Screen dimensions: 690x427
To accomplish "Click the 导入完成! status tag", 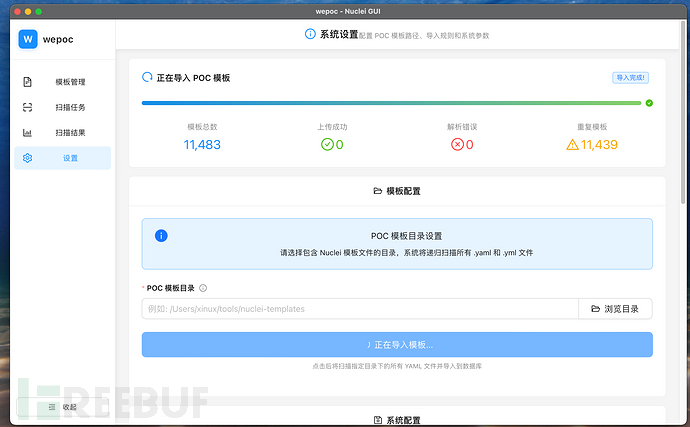I will tap(630, 78).
